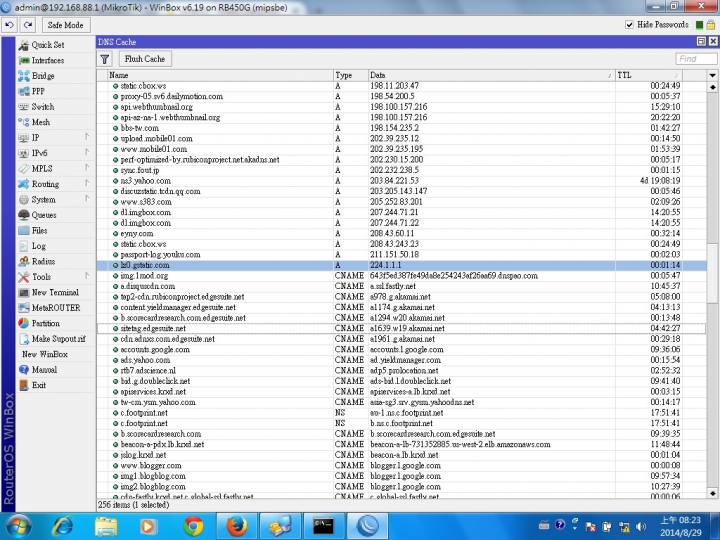Screen dimensions: 720x540
Task: Close the DNS Cache sub-window
Action: [713, 42]
